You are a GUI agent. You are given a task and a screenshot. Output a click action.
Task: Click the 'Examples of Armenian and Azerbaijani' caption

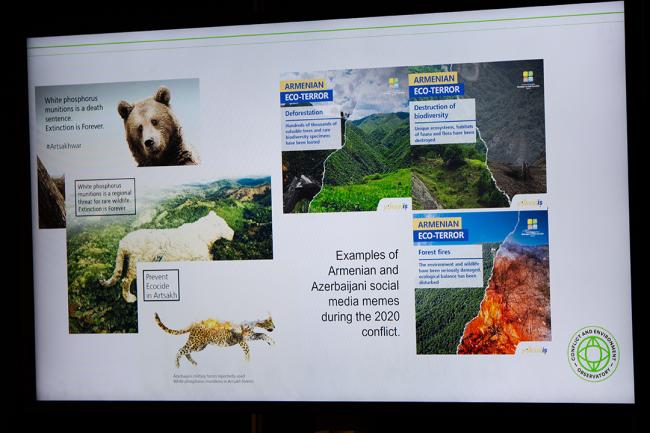[356, 293]
